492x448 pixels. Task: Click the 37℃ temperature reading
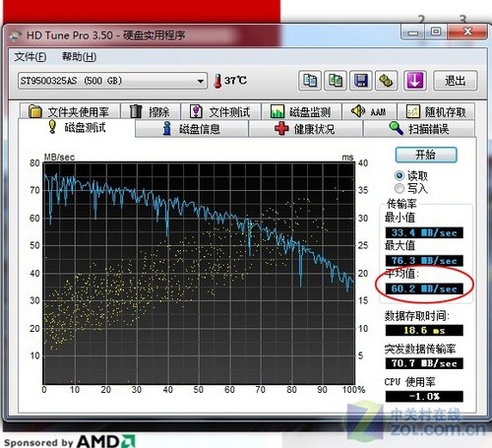(x=235, y=81)
